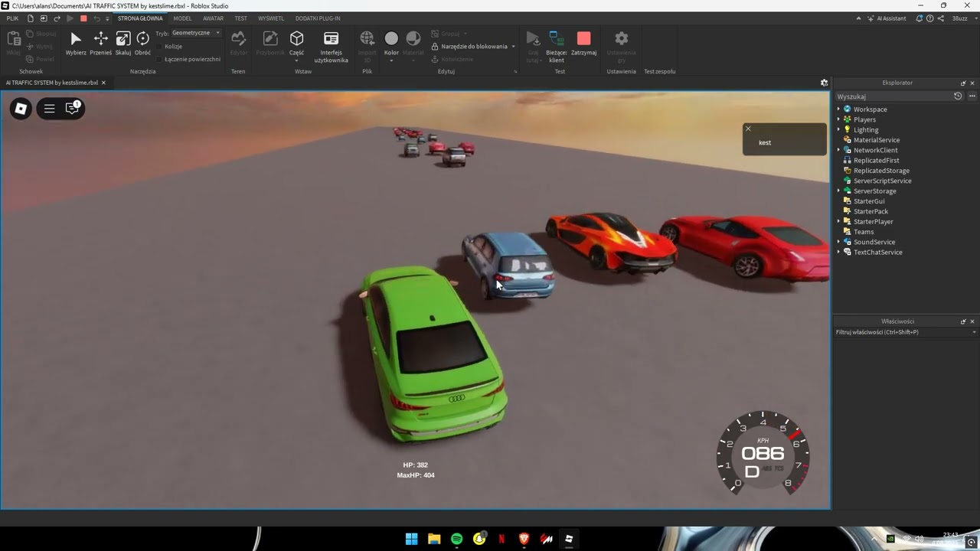Open the in-game hamburger menu
The image size is (980, 551).
pos(49,109)
